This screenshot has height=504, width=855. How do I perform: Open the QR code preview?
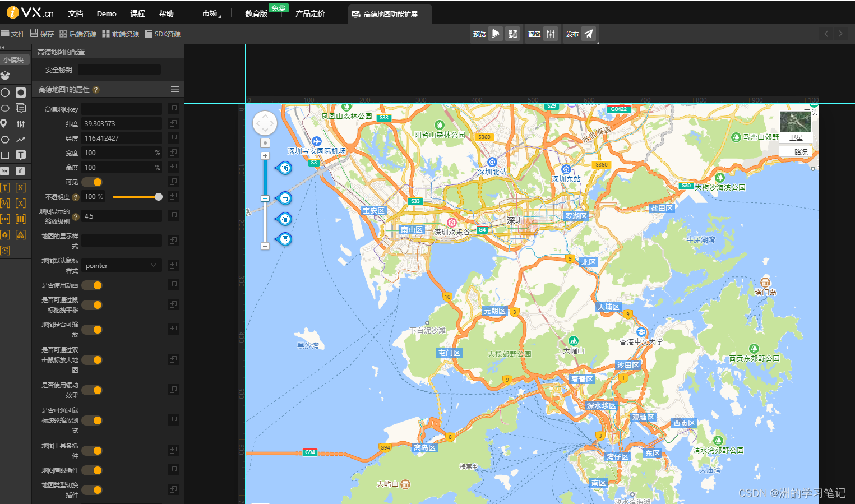tap(512, 34)
